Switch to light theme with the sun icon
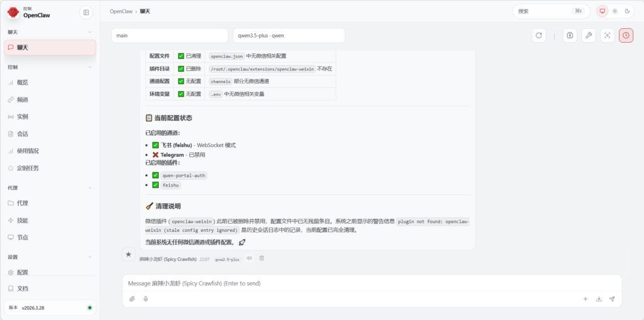 click(615, 11)
